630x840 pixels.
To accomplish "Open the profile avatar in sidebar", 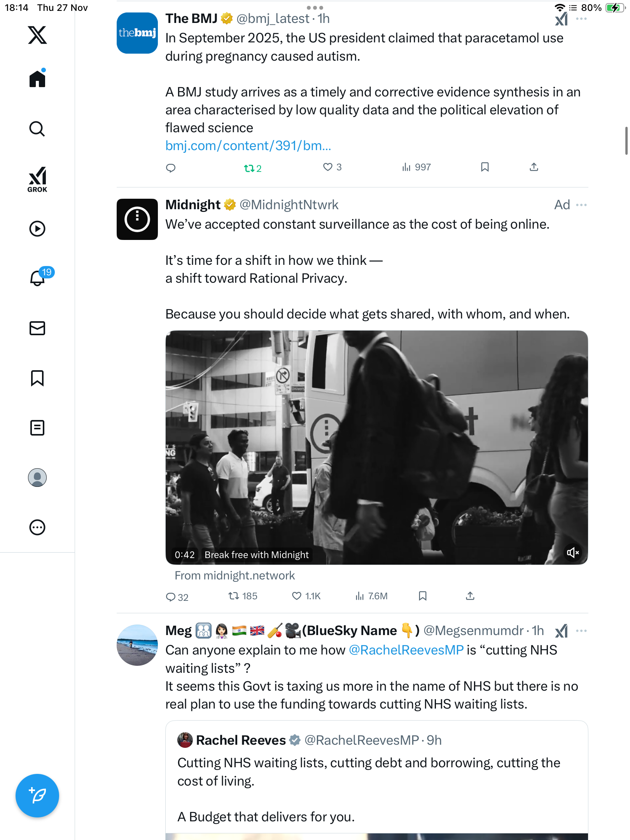I will 37,478.
